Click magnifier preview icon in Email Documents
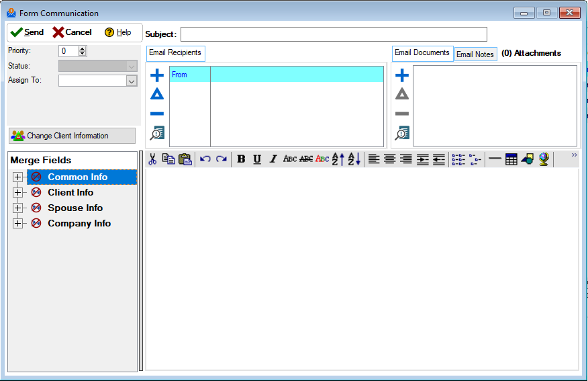The image size is (588, 381). (402, 133)
